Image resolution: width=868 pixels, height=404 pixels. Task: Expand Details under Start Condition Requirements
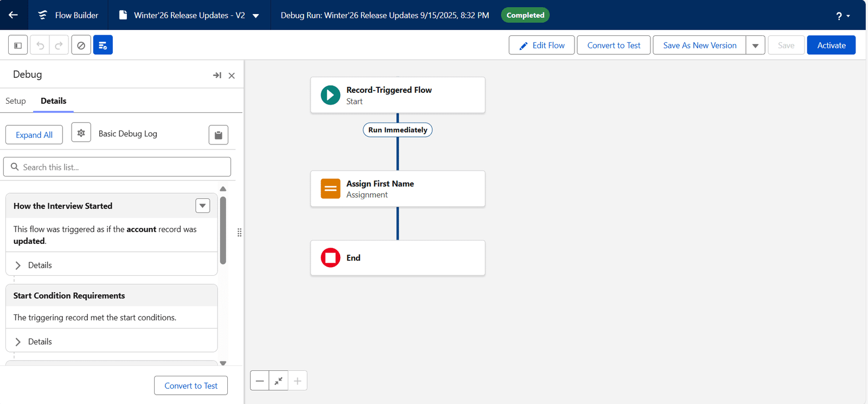pyautogui.click(x=33, y=342)
